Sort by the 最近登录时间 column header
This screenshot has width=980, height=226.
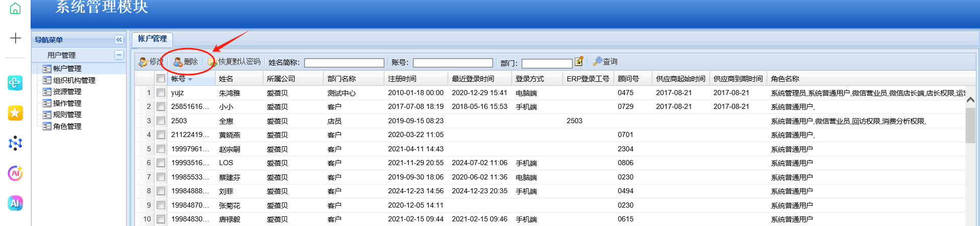pyautogui.click(x=480, y=79)
